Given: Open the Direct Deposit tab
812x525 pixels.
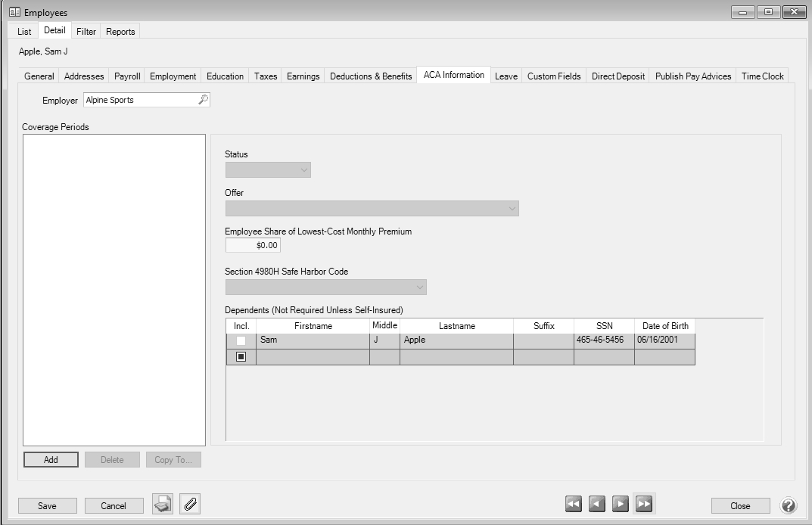Looking at the screenshot, I should pos(618,76).
